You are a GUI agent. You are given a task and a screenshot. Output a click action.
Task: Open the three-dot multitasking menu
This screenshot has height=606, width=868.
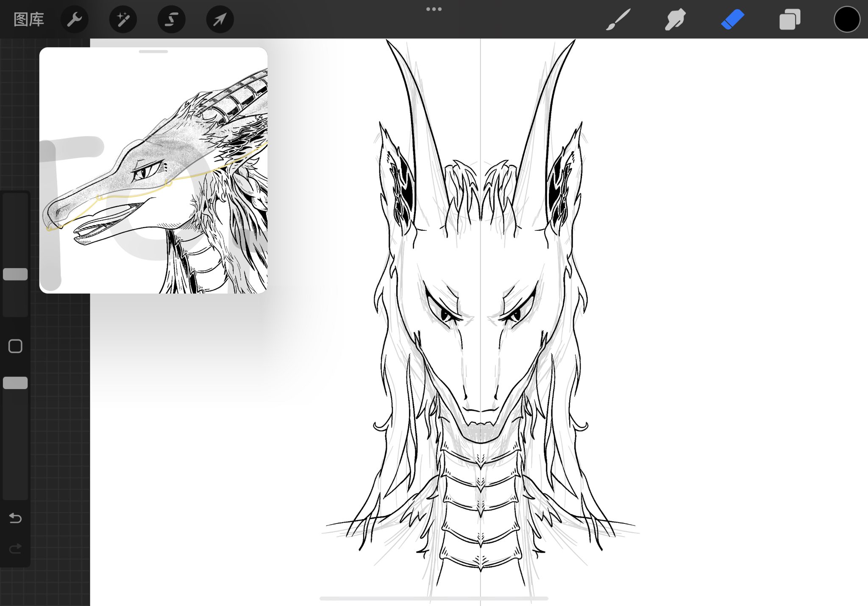434,9
